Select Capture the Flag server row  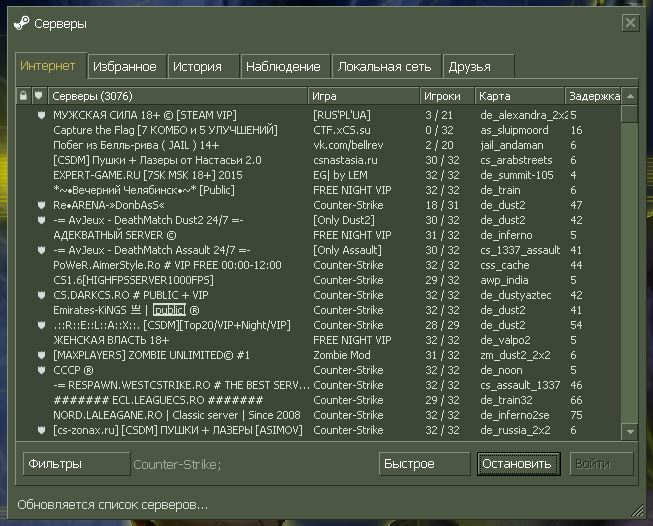click(x=318, y=130)
